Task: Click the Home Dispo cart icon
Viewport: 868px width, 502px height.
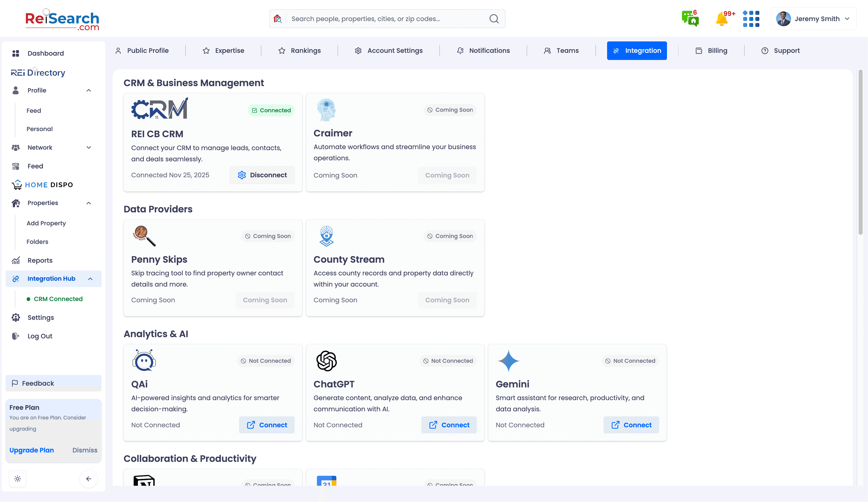Action: [x=16, y=185]
